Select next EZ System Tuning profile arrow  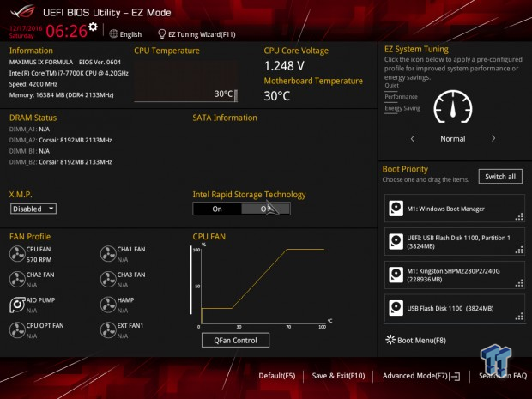click(493, 138)
